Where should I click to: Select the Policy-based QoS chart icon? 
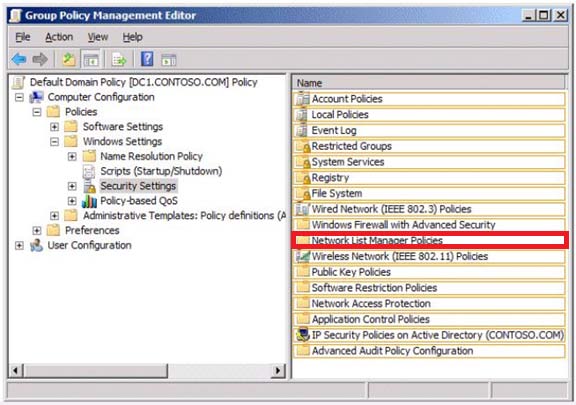pyautogui.click(x=89, y=201)
